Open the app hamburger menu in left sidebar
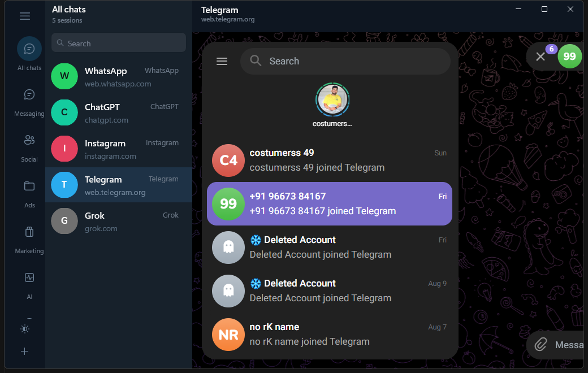The image size is (588, 373). 25,16
